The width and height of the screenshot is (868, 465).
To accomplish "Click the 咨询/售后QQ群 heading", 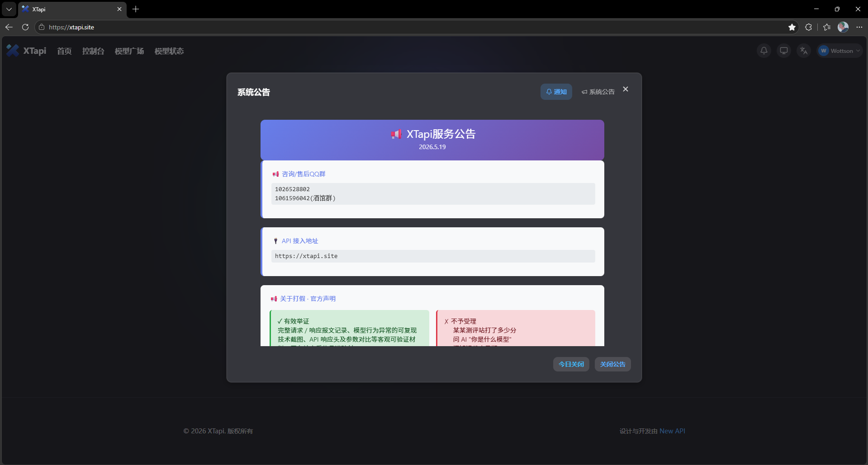I will (304, 174).
